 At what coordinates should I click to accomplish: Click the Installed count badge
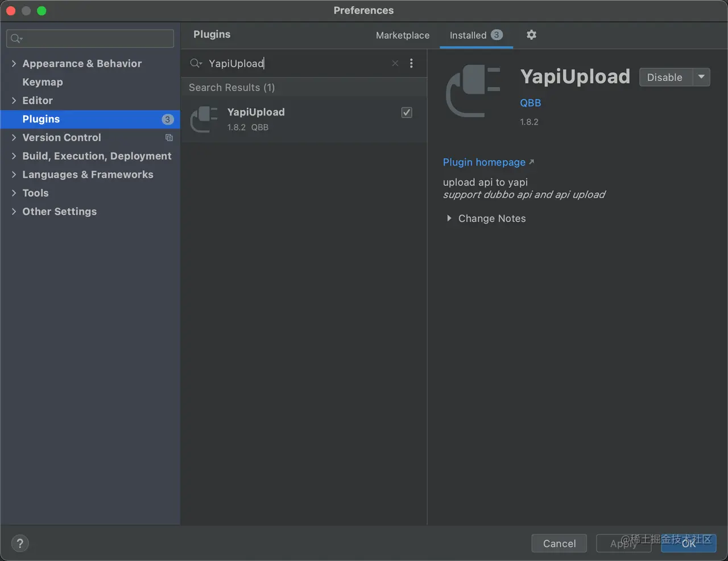tap(497, 35)
